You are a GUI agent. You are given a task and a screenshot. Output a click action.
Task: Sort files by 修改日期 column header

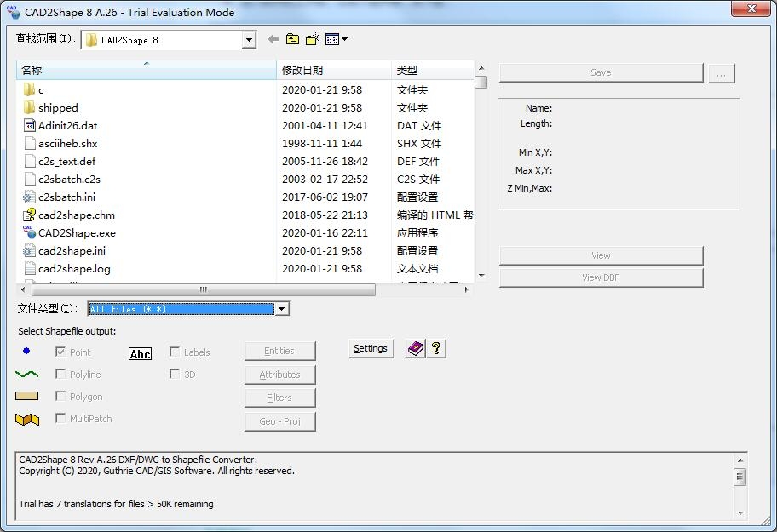[333, 71]
